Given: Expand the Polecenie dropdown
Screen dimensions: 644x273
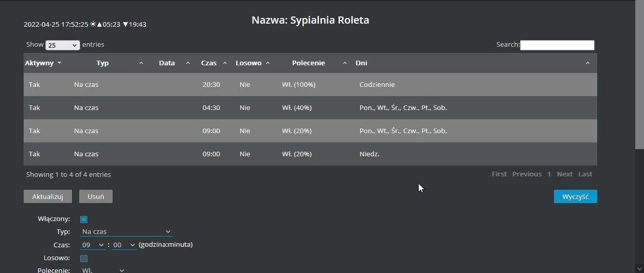Looking at the screenshot, I should (103, 270).
